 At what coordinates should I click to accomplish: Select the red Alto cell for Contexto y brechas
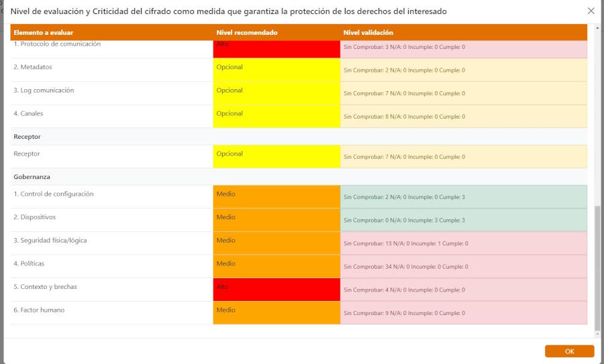(276, 290)
